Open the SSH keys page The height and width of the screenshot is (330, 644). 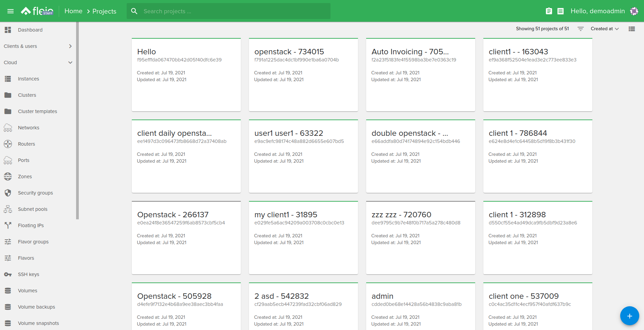click(29, 274)
